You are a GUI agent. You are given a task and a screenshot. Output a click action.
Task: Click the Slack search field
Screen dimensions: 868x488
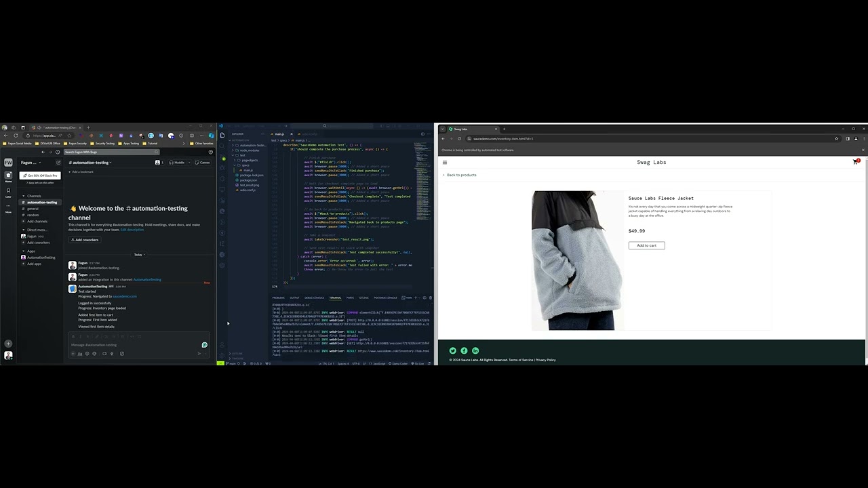(112, 152)
